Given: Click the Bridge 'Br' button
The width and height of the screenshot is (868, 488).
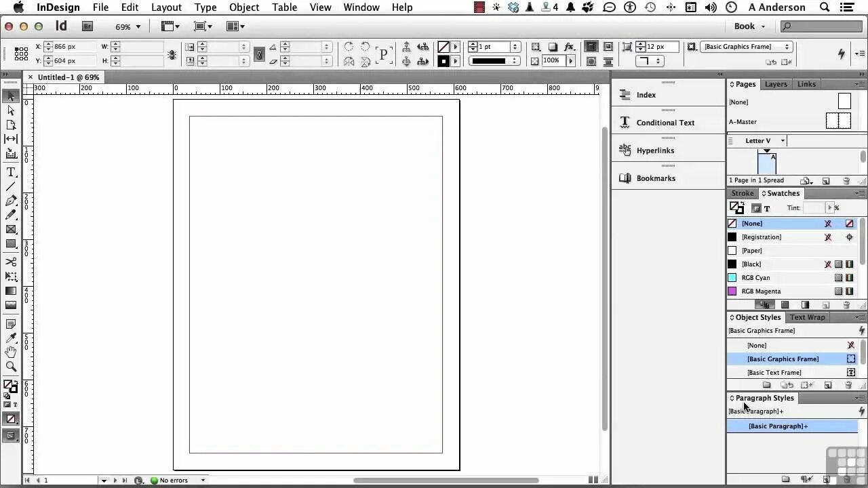Looking at the screenshot, I should point(87,26).
